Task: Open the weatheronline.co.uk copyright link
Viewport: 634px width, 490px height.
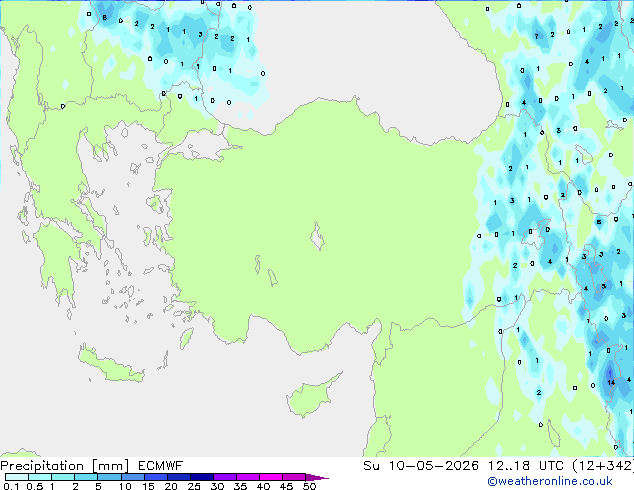Action: click(549, 482)
